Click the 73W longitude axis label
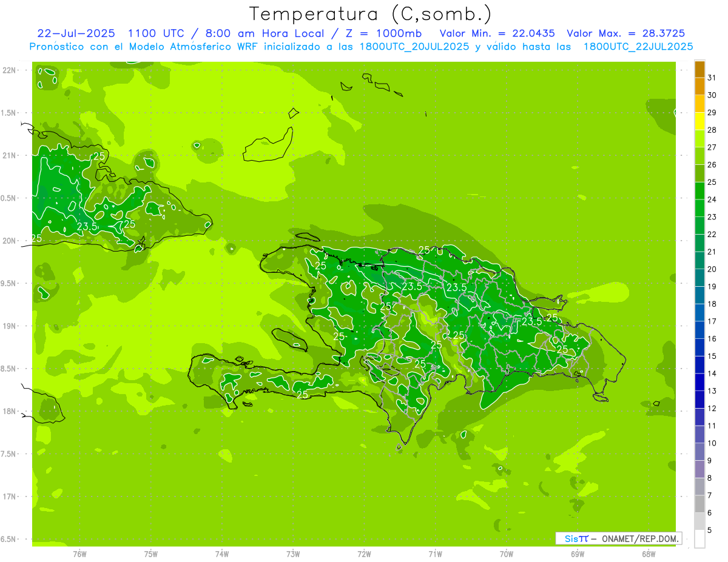Image resolution: width=728 pixels, height=562 pixels. [x=293, y=554]
